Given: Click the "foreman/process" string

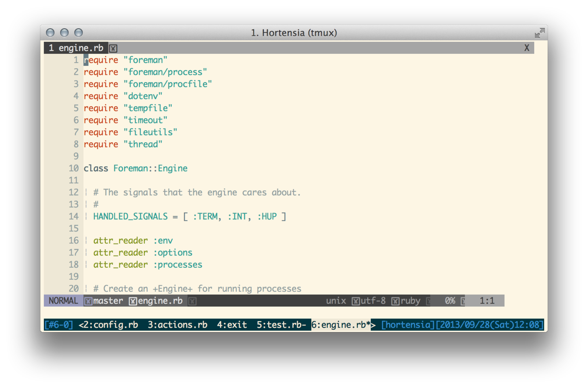Looking at the screenshot, I should [x=165, y=72].
